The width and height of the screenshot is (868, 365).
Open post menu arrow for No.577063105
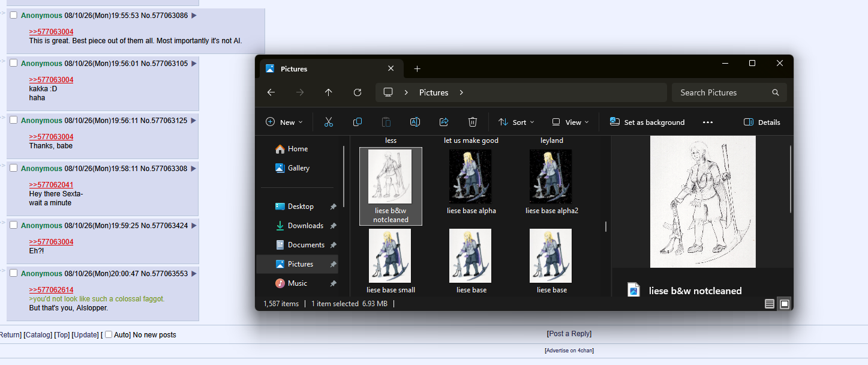(194, 64)
